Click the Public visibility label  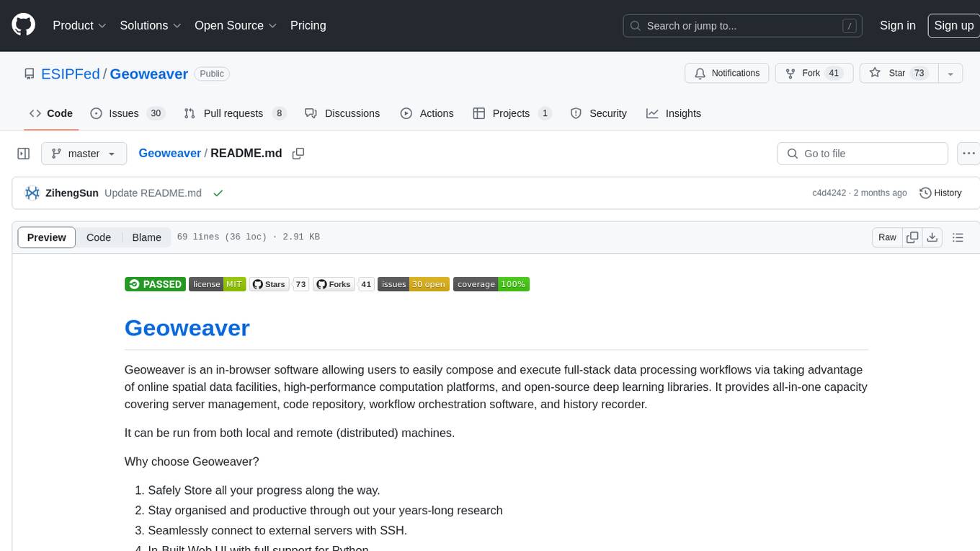coord(212,74)
